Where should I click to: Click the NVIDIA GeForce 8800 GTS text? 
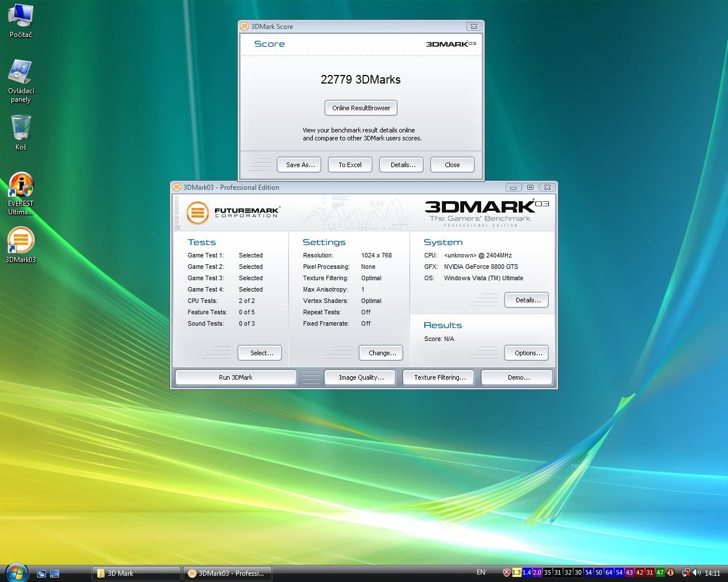481,267
